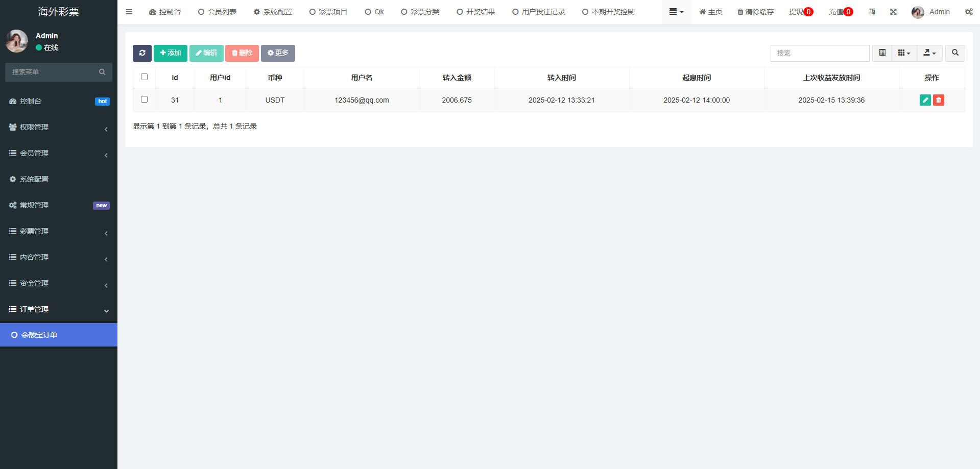Check the select-all checkbox in table header
This screenshot has height=469, width=980.
[x=144, y=77]
